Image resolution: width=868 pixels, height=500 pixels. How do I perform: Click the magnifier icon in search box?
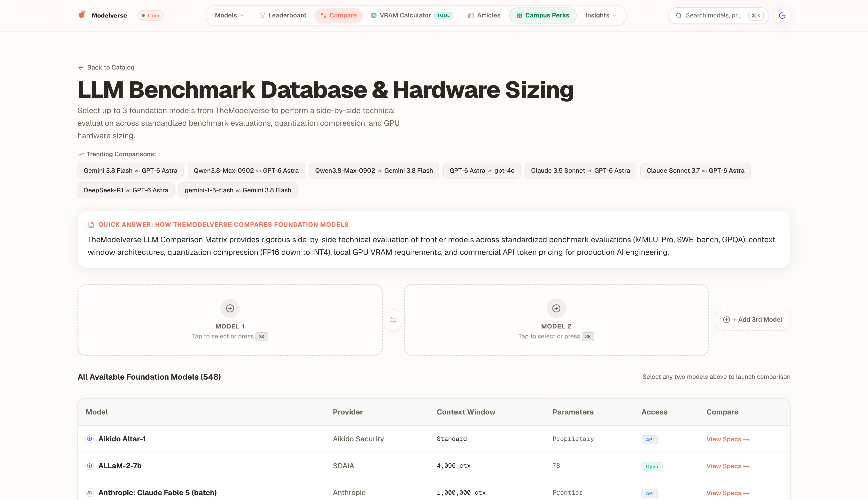coord(679,16)
